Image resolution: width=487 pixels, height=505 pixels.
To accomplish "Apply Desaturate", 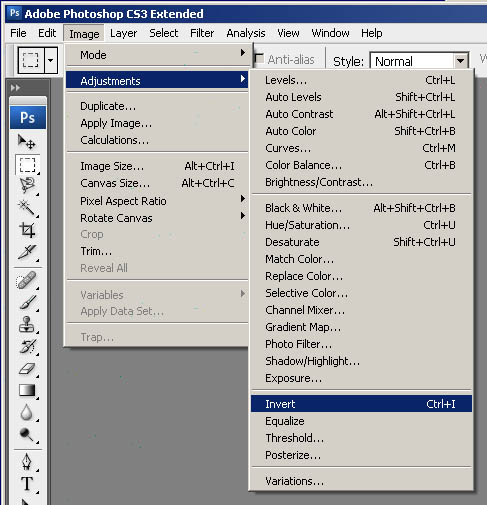I will [361, 242].
